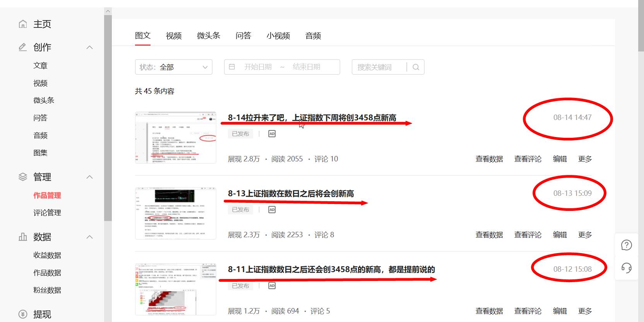Image resolution: width=644 pixels, height=322 pixels.
Task: Select 微头条 in the sidebar
Action: [x=44, y=100]
